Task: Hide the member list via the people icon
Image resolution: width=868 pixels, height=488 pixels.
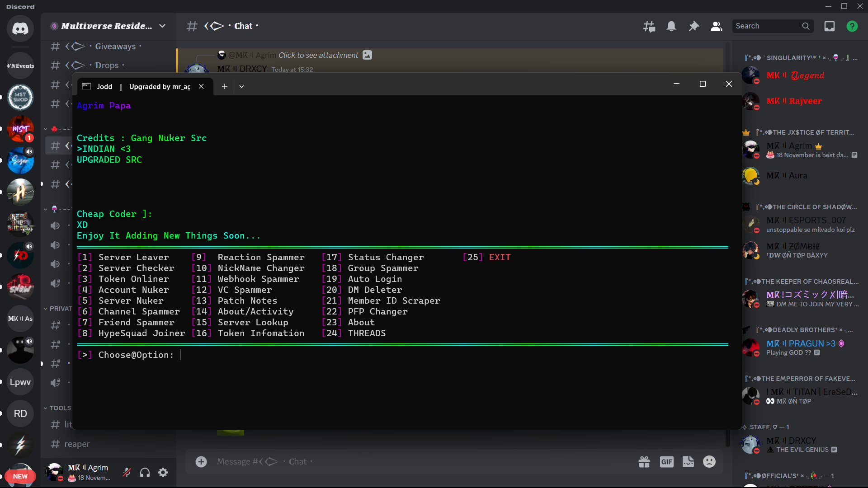Action: point(716,26)
